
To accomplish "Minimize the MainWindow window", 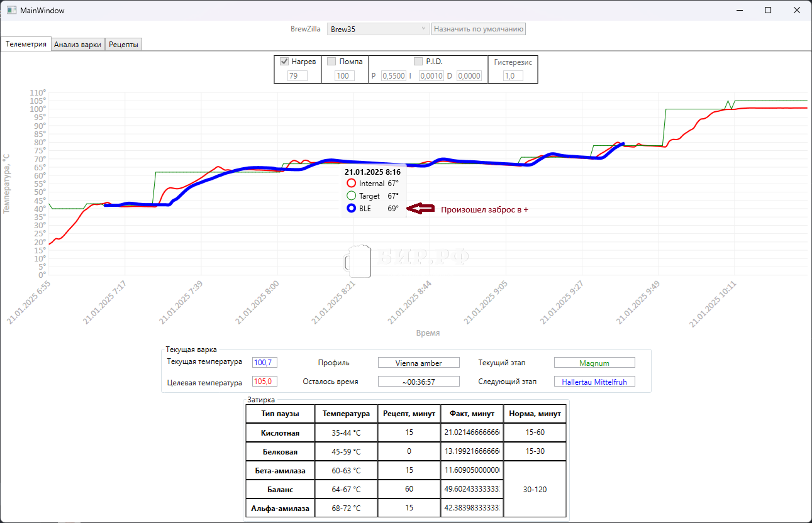I will coord(739,11).
